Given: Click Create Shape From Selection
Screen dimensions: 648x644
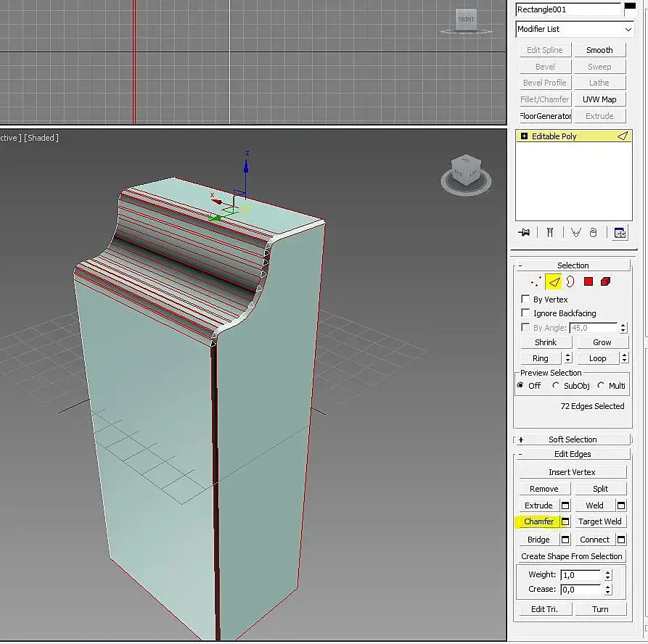Looking at the screenshot, I should click(572, 556).
